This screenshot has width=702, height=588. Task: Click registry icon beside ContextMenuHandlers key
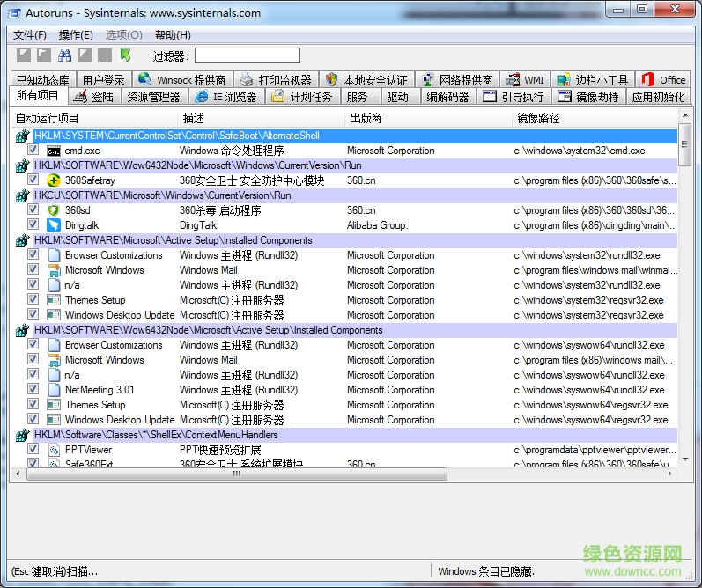click(x=22, y=435)
